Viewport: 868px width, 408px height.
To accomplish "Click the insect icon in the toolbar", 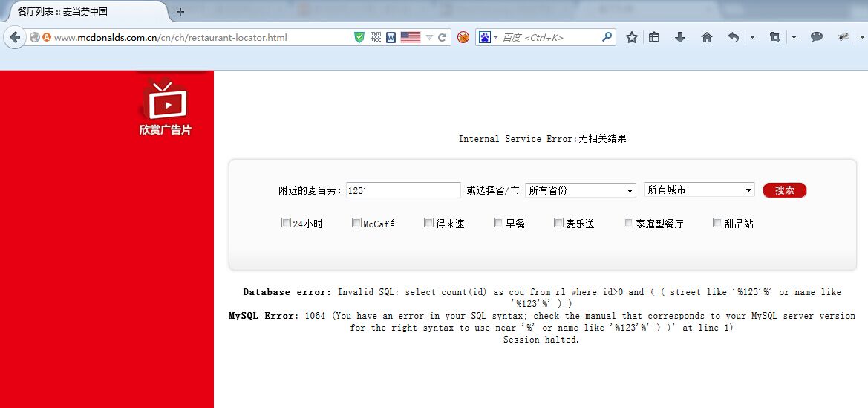I will point(843,37).
